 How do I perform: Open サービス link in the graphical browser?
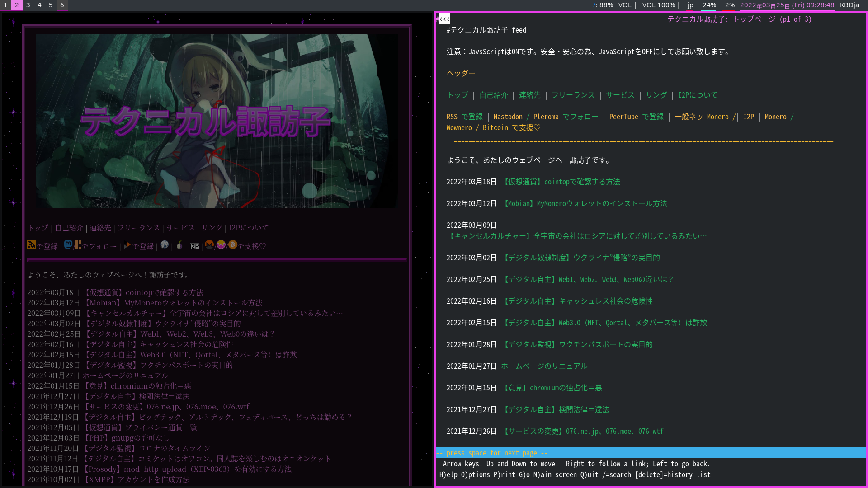[180, 228]
